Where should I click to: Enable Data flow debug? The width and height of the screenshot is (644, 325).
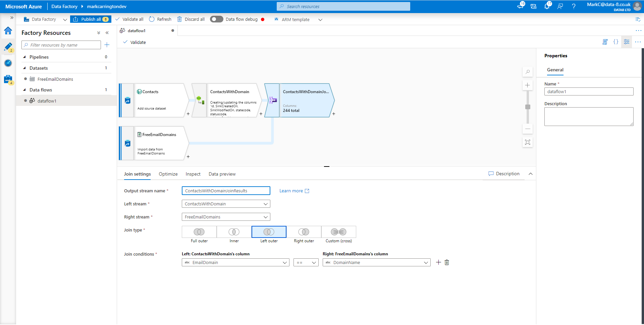pyautogui.click(x=216, y=19)
